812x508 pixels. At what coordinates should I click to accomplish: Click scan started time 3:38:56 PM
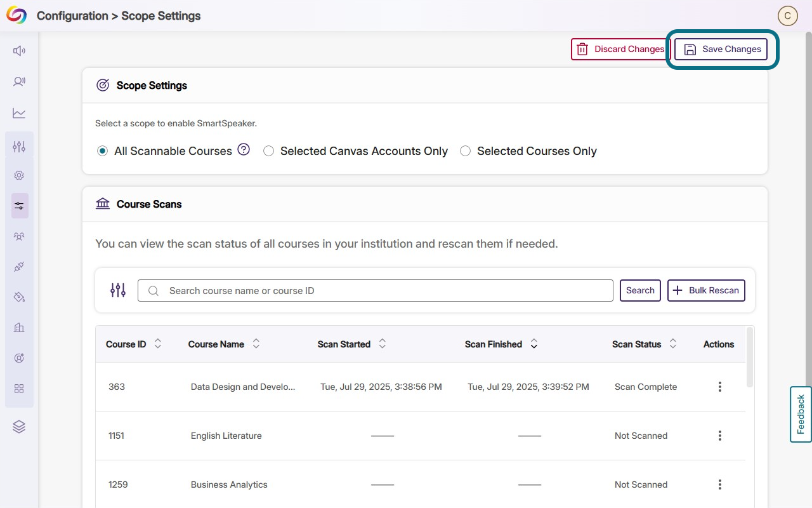381,387
